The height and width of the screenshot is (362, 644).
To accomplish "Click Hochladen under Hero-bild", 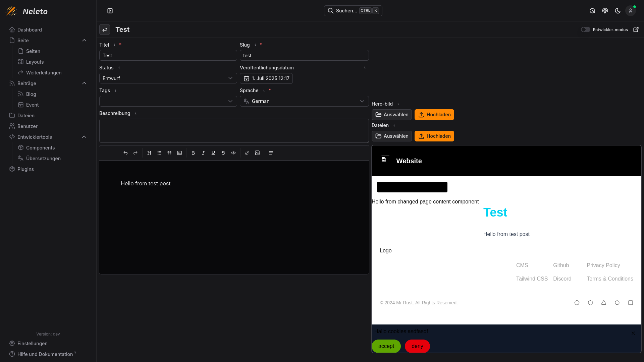I will tap(434, 115).
